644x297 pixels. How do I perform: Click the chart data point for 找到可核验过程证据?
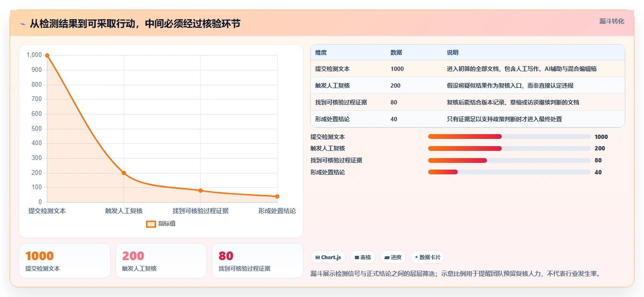coord(200,191)
